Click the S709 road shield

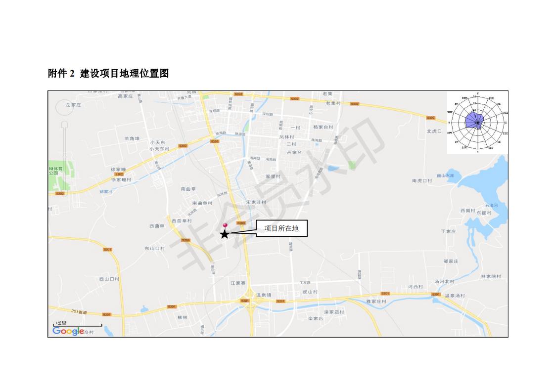click(x=185, y=240)
